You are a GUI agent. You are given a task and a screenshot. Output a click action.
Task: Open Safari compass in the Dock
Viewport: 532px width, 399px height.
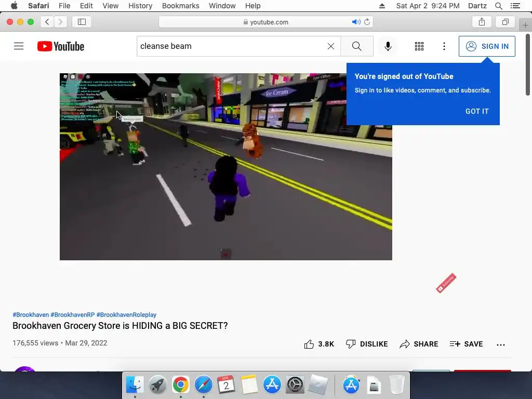tap(203, 385)
